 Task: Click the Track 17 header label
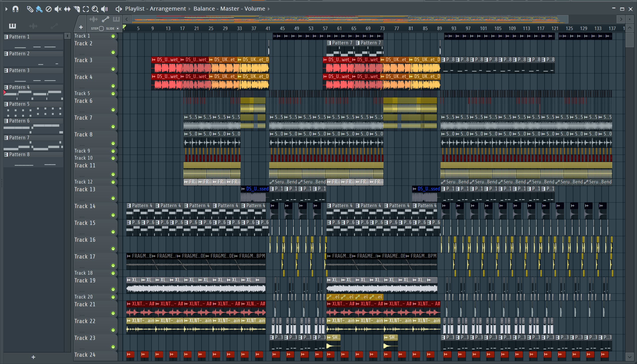(85, 257)
